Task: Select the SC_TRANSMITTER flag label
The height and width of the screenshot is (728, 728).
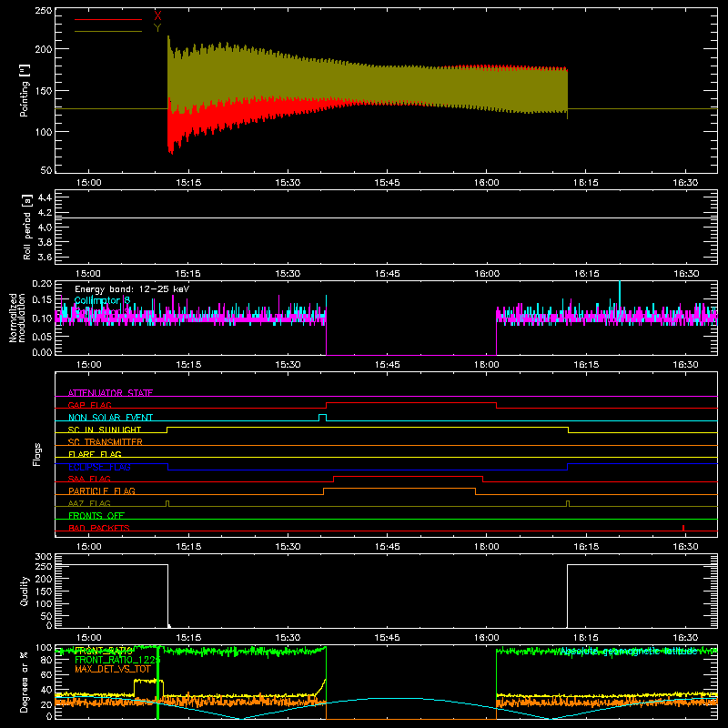Action: point(106,442)
